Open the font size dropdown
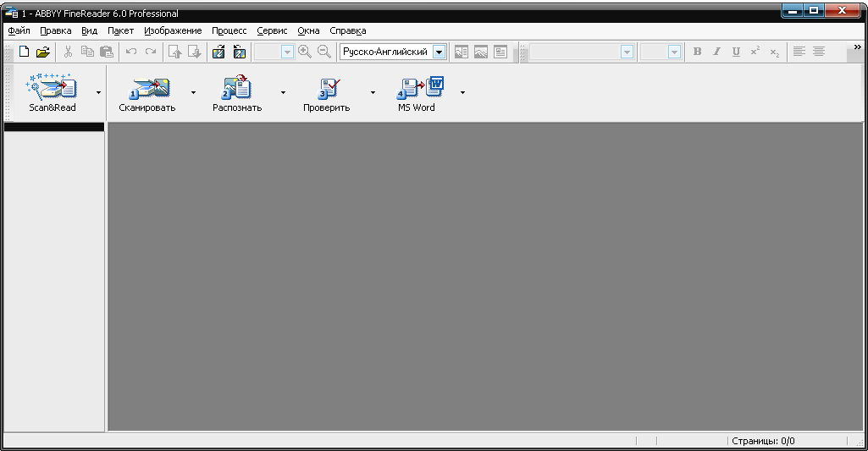The image size is (868, 451). 674,52
